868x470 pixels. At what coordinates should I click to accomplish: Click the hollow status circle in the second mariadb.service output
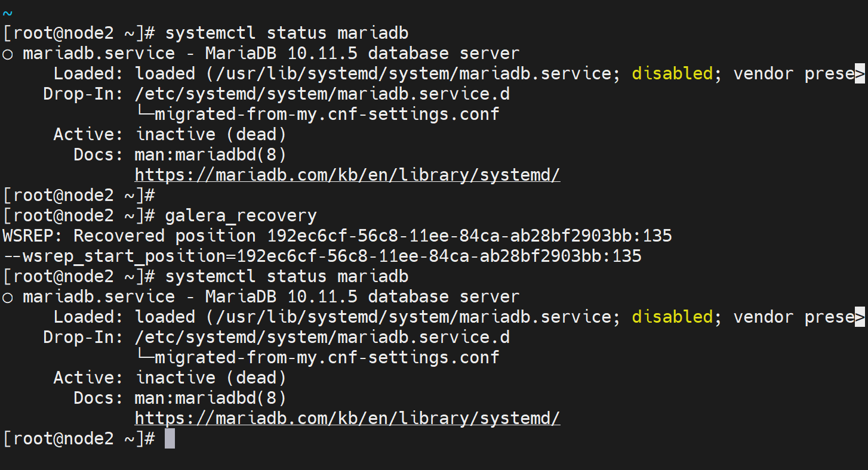(x=8, y=297)
